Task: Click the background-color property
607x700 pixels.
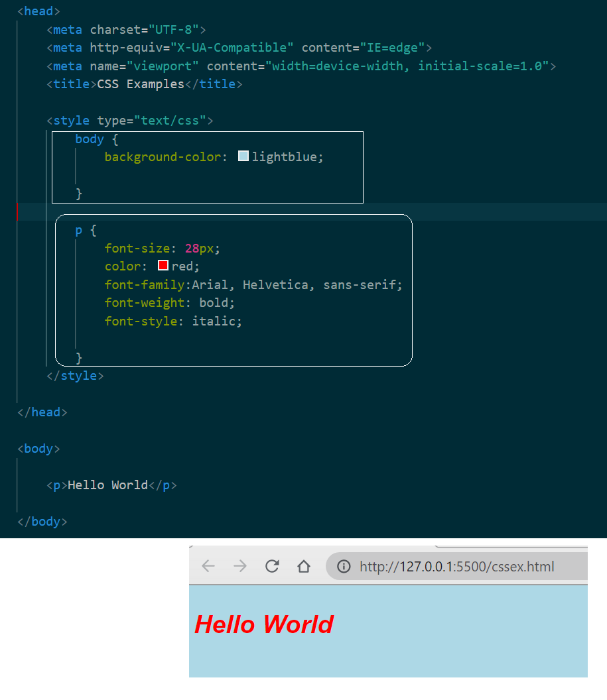Action: pyautogui.click(x=163, y=157)
